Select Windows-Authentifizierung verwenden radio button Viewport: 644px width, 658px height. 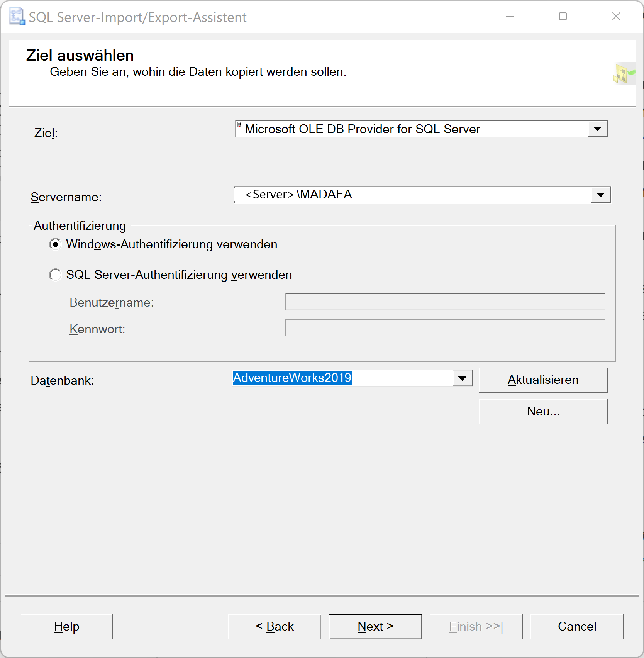[55, 244]
